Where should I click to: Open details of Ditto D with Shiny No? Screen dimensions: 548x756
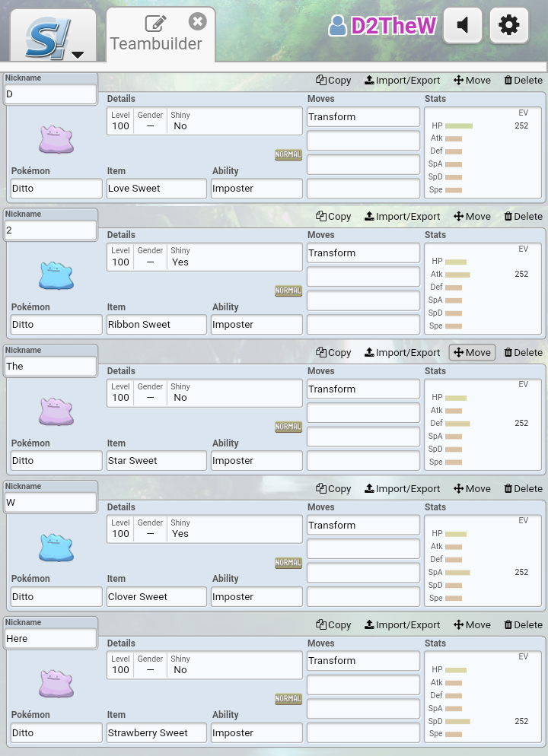click(205, 121)
